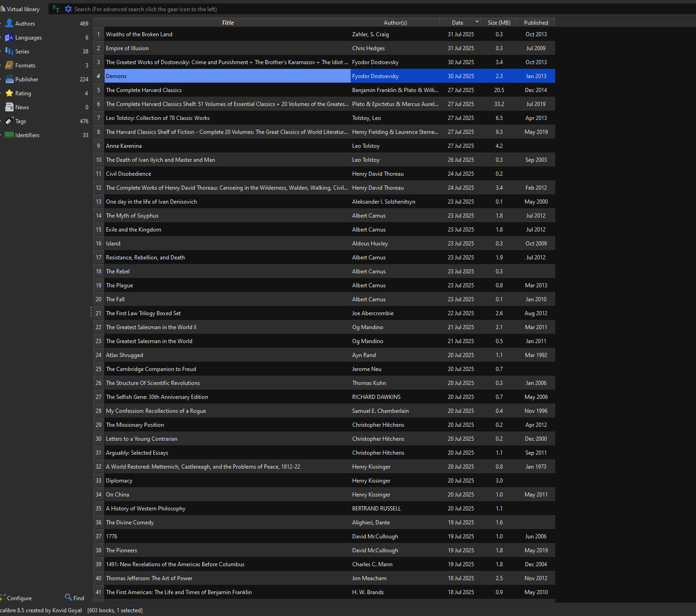This screenshot has width=696, height=616.
Task: Click the Rating star icon
Action: coord(9,93)
